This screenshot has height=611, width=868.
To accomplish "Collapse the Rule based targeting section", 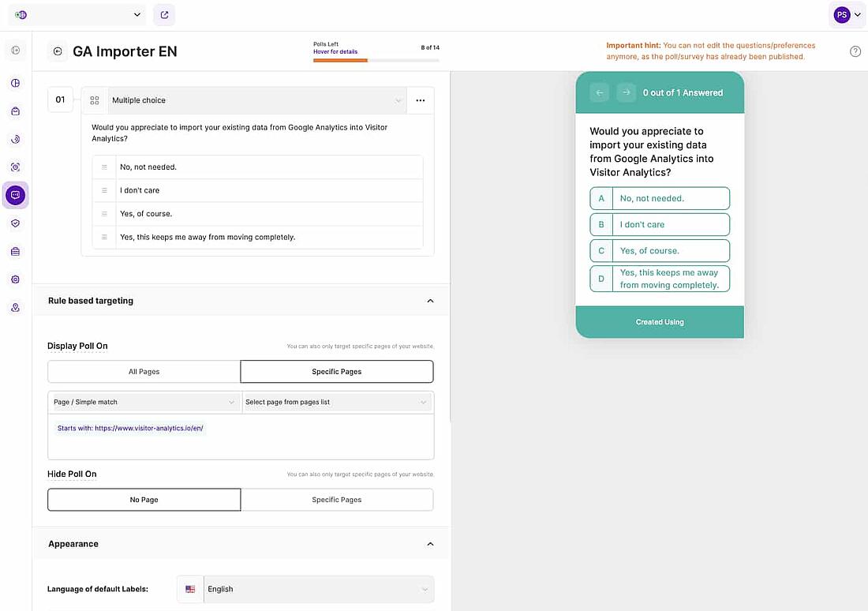I will click(x=430, y=301).
